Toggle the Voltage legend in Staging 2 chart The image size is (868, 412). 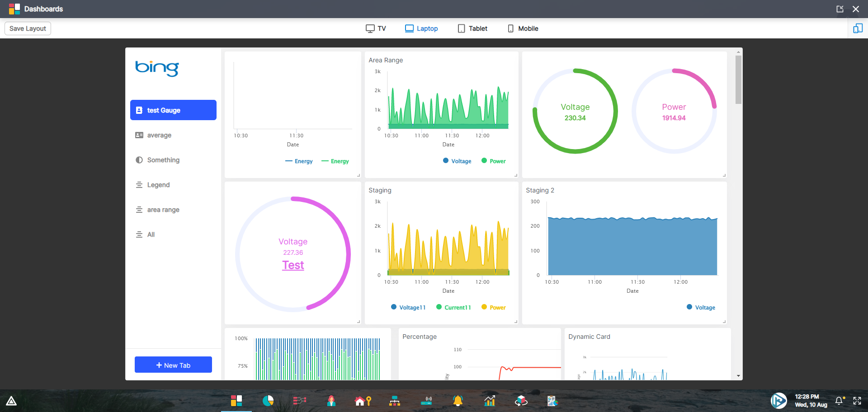tap(701, 307)
